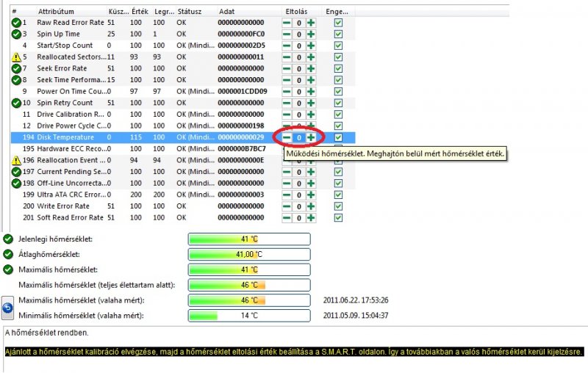The width and height of the screenshot is (588, 373).
Task: Decrease offset for Seek Time Performance
Action: [x=287, y=80]
